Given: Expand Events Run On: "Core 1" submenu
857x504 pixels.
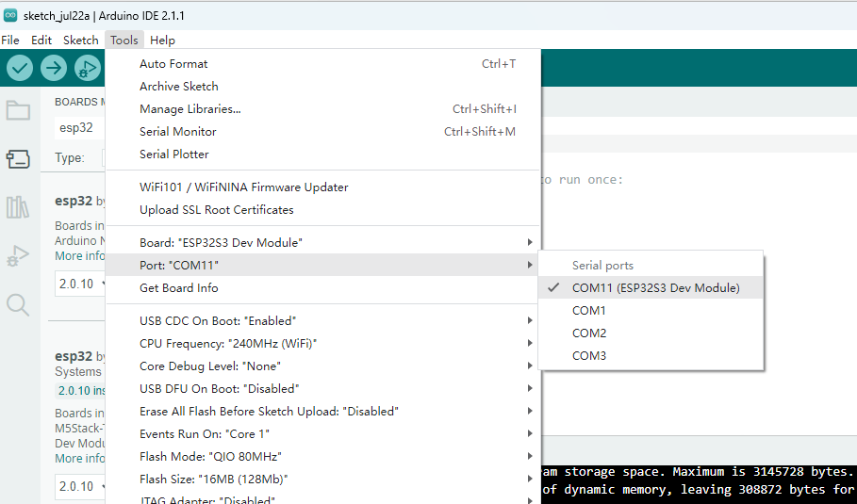Looking at the screenshot, I should [x=323, y=433].
